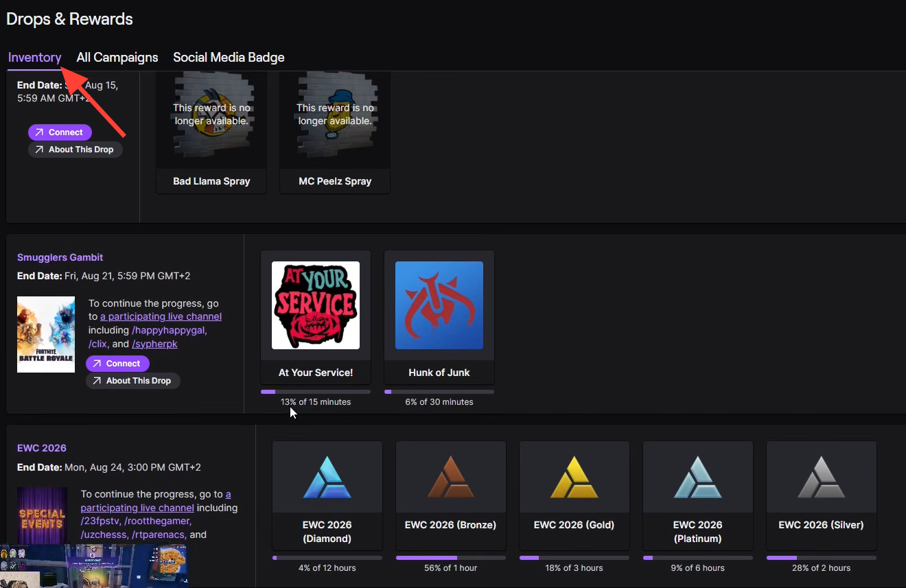
Task: Open the Smugglers Gambit campaign link
Action: click(60, 257)
